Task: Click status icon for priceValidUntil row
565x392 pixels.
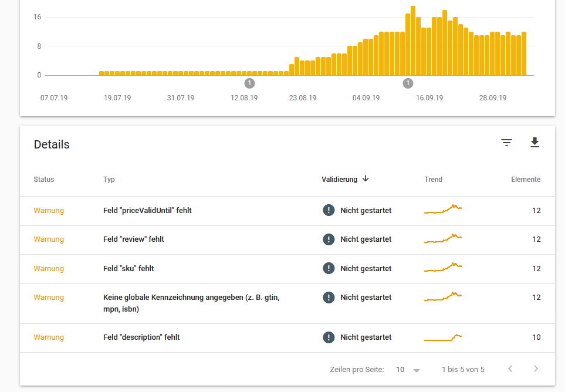Action: [x=329, y=210]
